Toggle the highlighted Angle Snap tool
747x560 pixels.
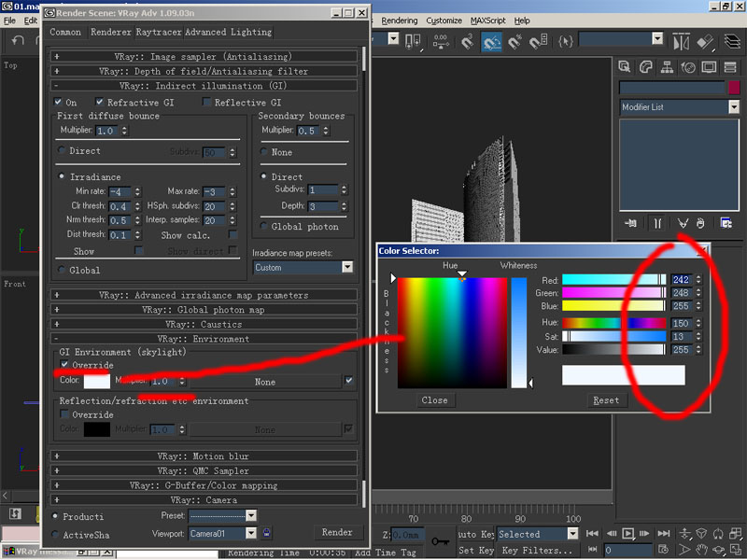pyautogui.click(x=491, y=42)
